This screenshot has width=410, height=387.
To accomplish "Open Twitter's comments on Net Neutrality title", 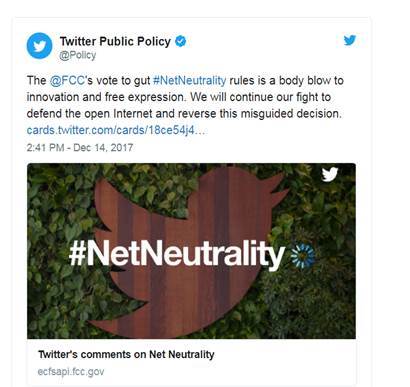I will [126, 354].
